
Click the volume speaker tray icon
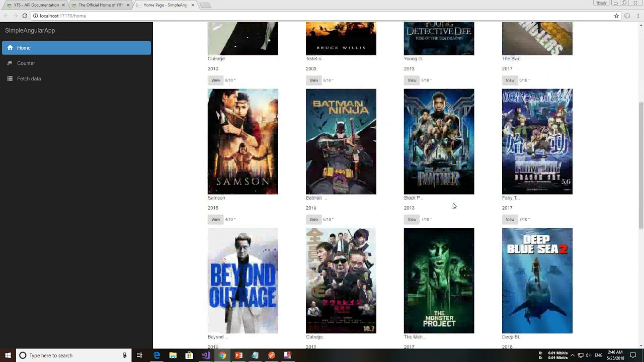588,355
